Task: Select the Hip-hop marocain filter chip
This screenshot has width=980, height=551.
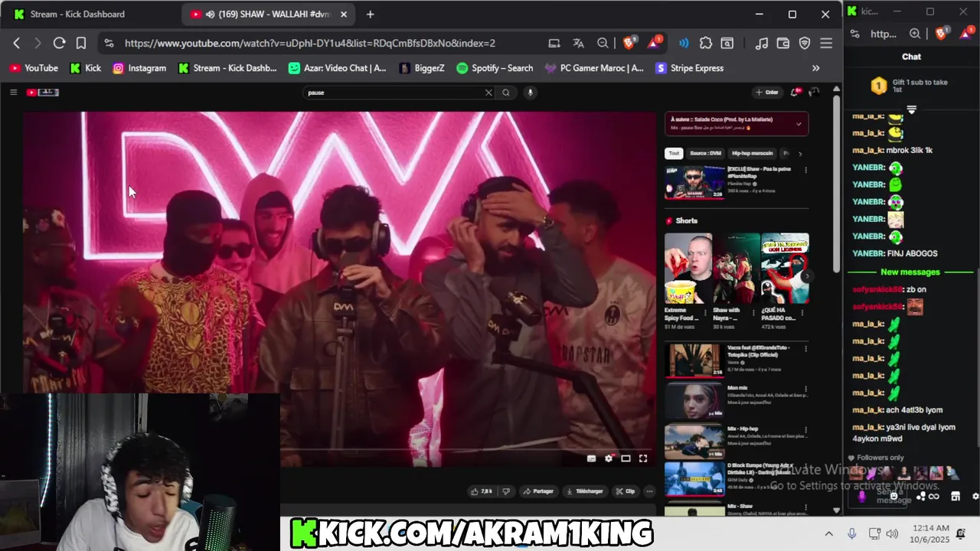Action: pos(752,153)
